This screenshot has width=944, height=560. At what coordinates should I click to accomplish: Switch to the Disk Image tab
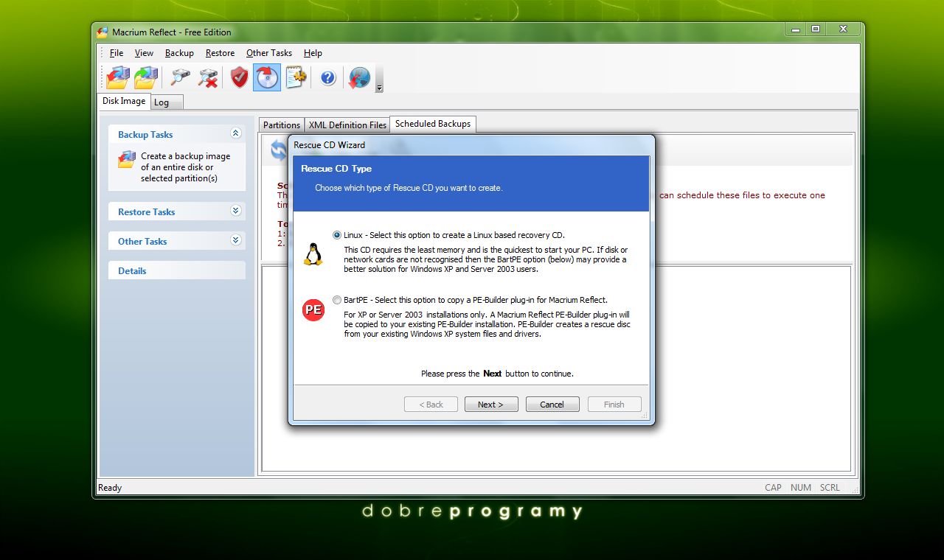pyautogui.click(x=124, y=101)
